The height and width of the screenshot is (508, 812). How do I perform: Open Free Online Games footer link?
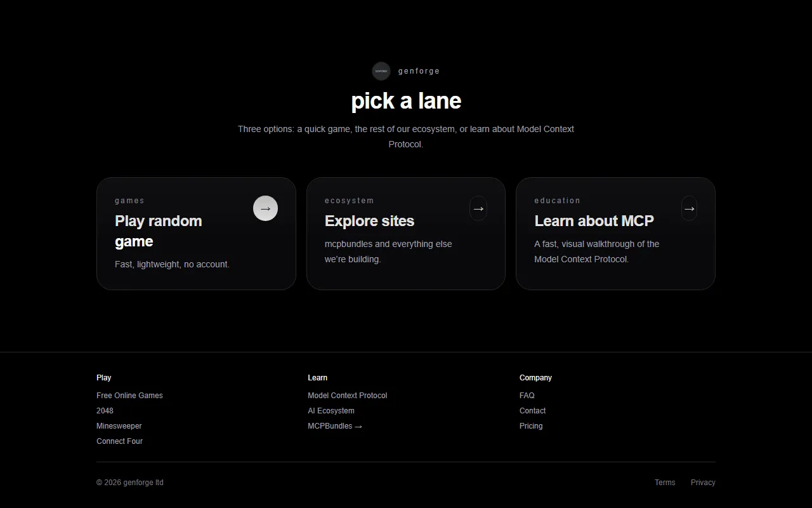coord(129,396)
